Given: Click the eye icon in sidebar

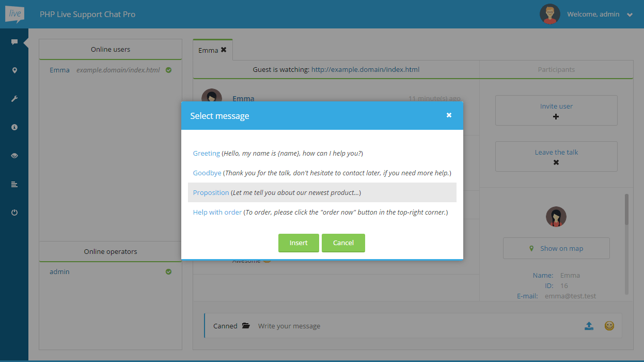Looking at the screenshot, I should pyautogui.click(x=14, y=156).
